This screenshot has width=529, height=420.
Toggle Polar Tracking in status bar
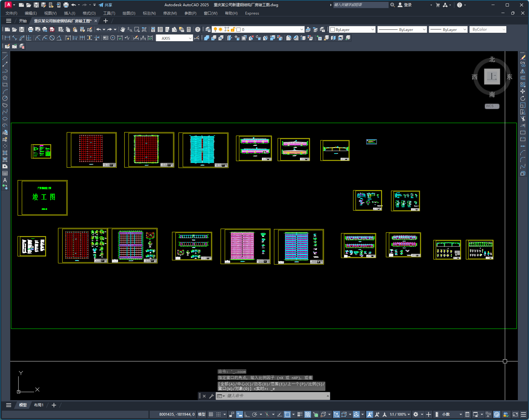[x=254, y=414]
